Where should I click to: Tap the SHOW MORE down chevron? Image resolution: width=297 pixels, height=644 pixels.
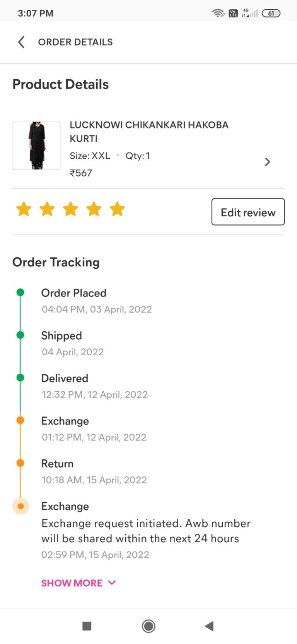point(112,583)
